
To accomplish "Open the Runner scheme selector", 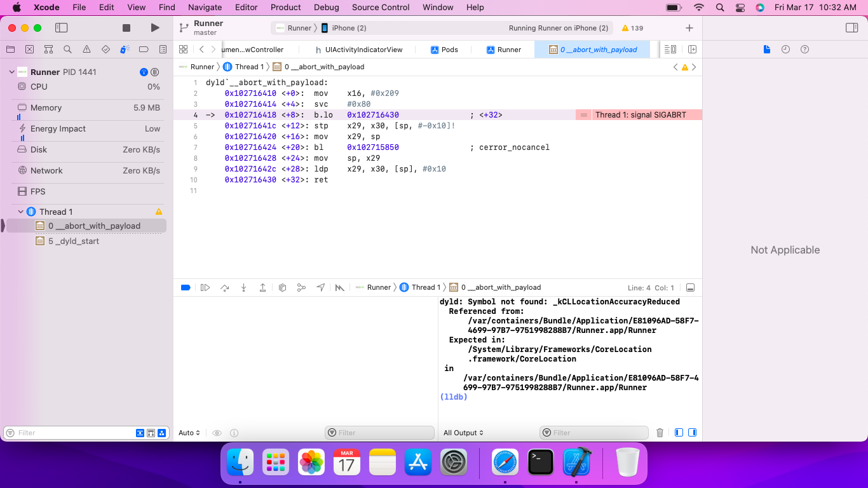I will click(294, 28).
